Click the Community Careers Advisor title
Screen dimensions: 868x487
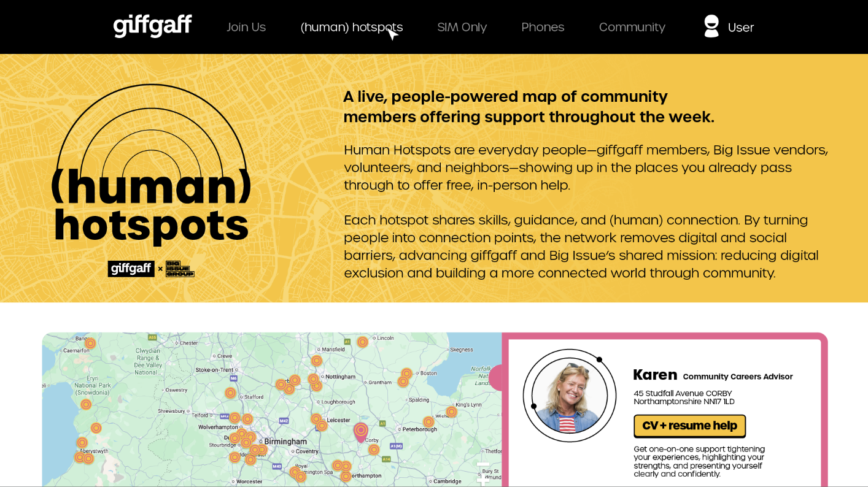pos(738,377)
